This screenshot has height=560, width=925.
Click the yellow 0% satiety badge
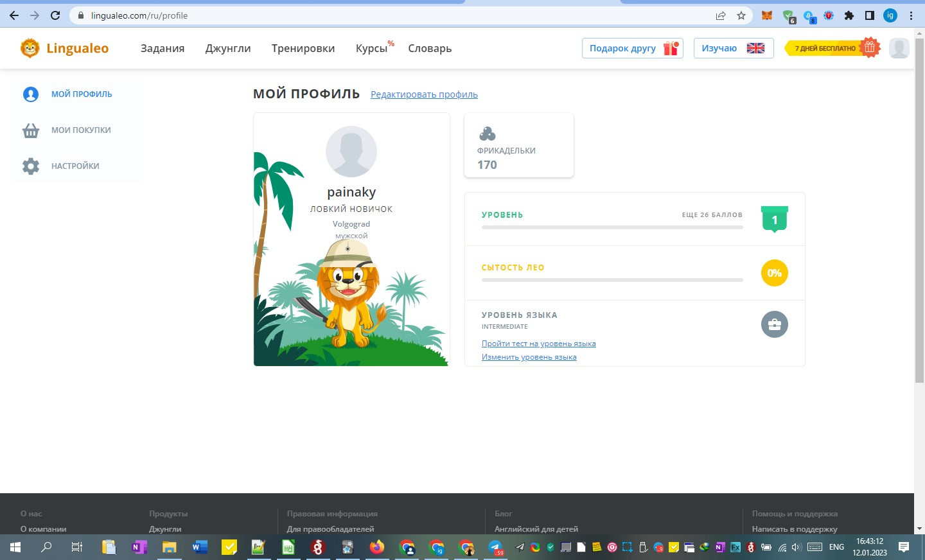775,273
